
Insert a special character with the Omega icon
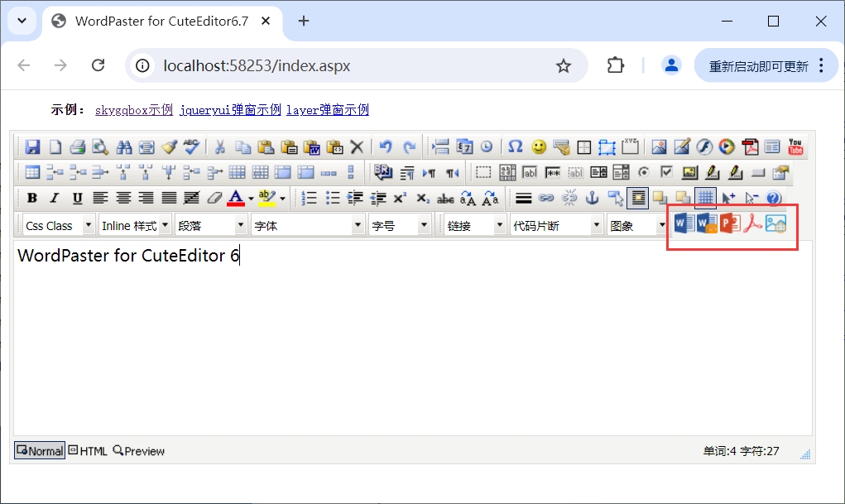coord(515,147)
